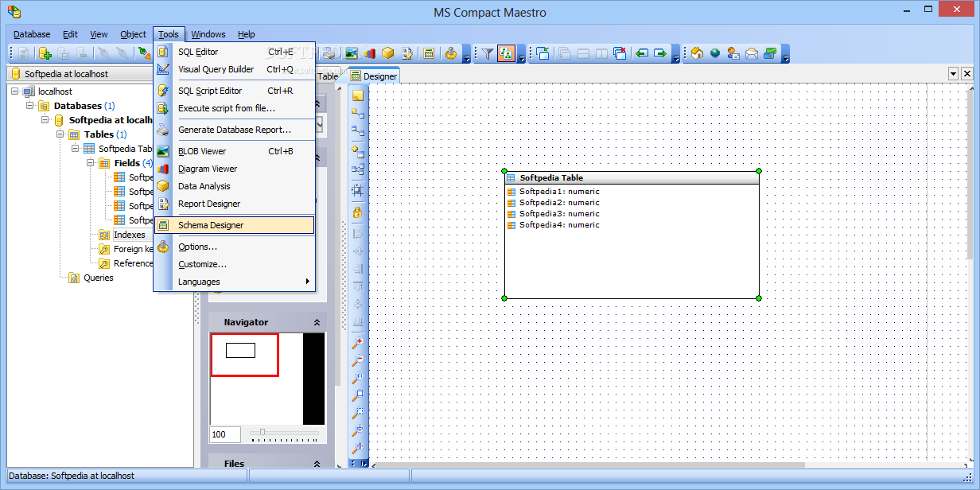Click the Report Designer toolbar icon
The image size is (980, 490).
click(407, 53)
